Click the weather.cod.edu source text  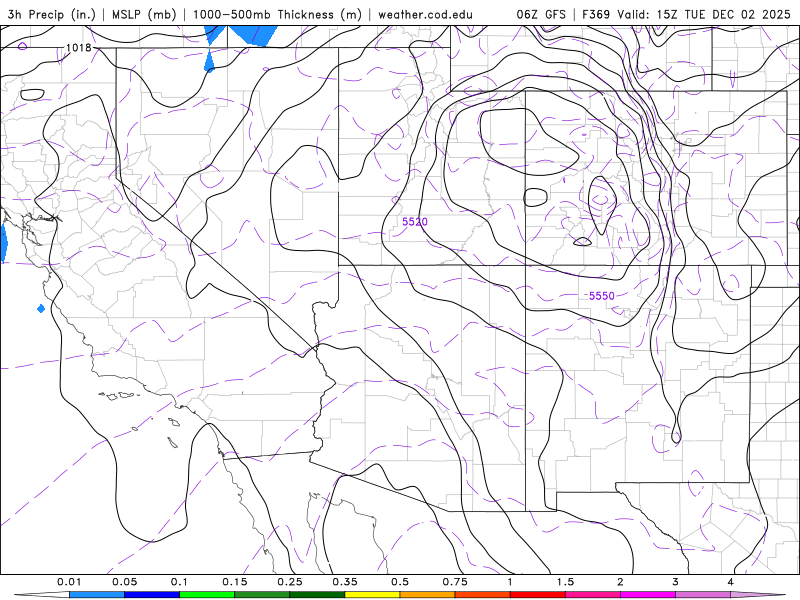[425, 14]
